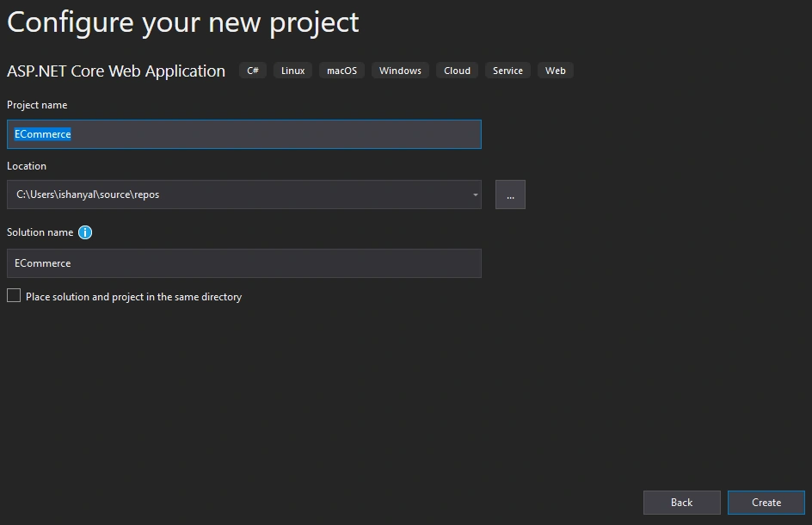Click the C# tag
This screenshot has height=525, width=812.
click(x=253, y=71)
